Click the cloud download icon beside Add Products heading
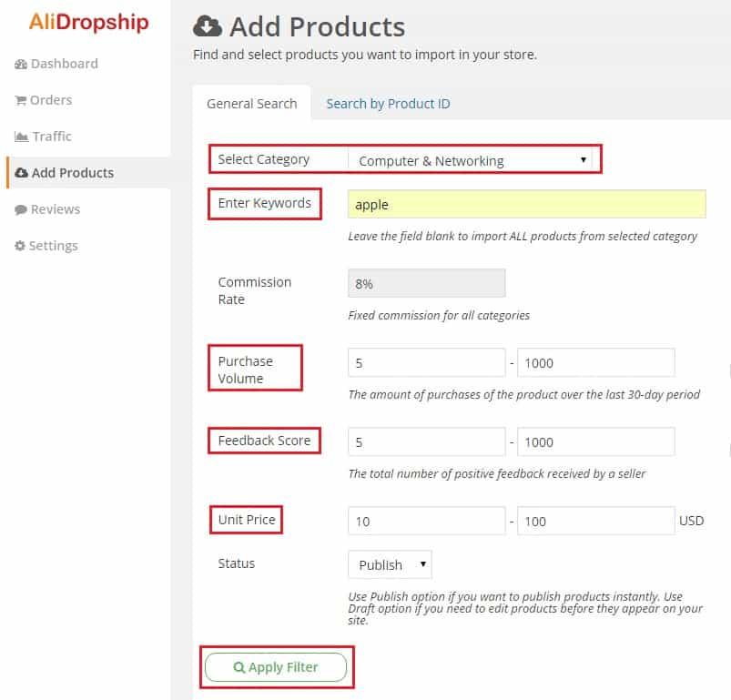The height and width of the screenshot is (700, 731). pyautogui.click(x=208, y=26)
